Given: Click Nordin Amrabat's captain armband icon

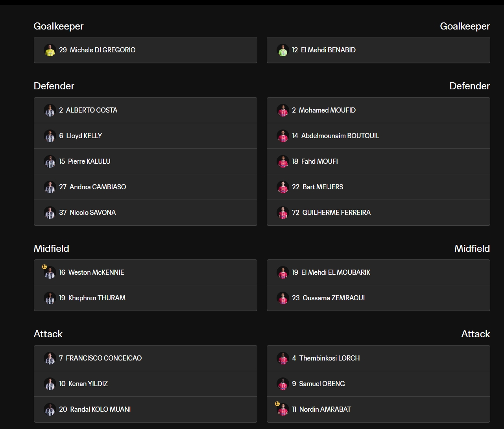Looking at the screenshot, I should click(x=277, y=404).
